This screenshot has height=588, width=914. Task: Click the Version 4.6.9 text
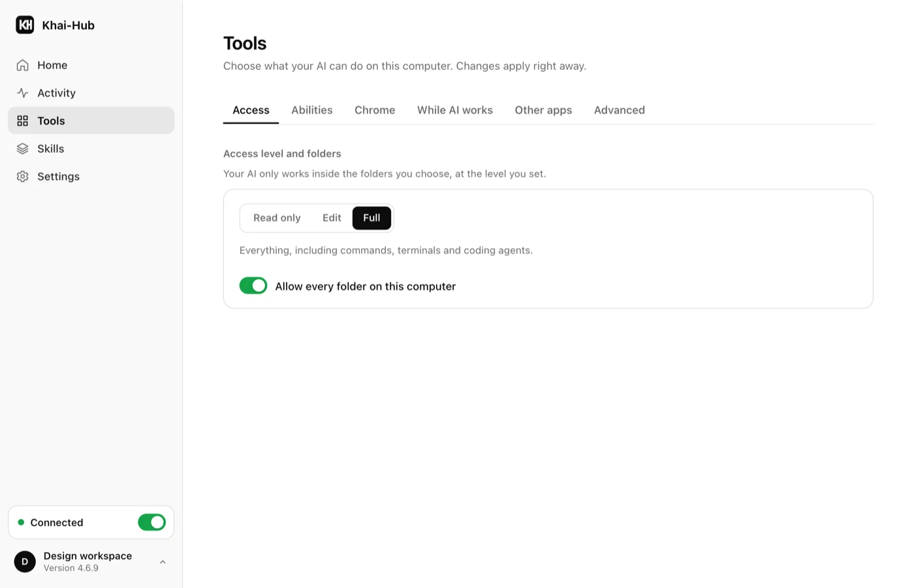click(71, 568)
